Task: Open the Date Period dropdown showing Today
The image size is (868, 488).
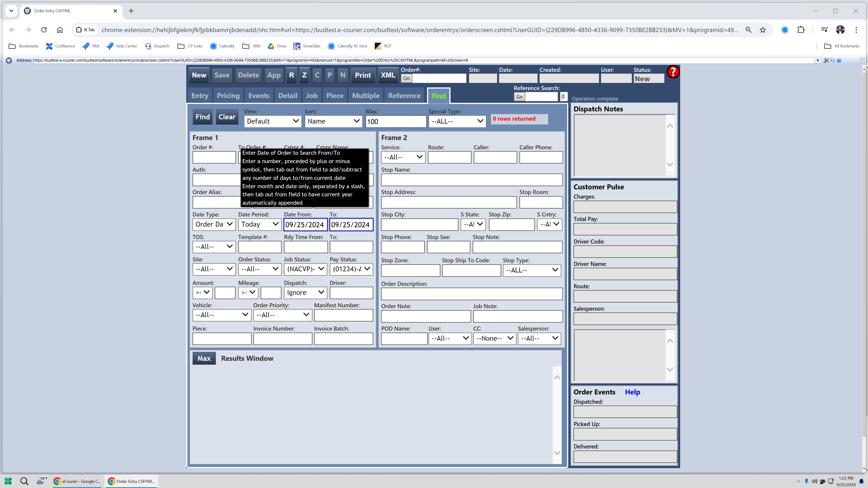Action: coord(259,224)
